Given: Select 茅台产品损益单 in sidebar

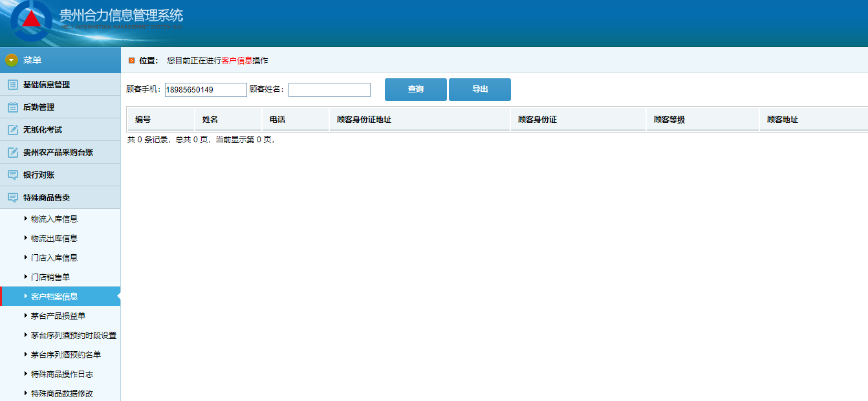Looking at the screenshot, I should pos(58,316).
